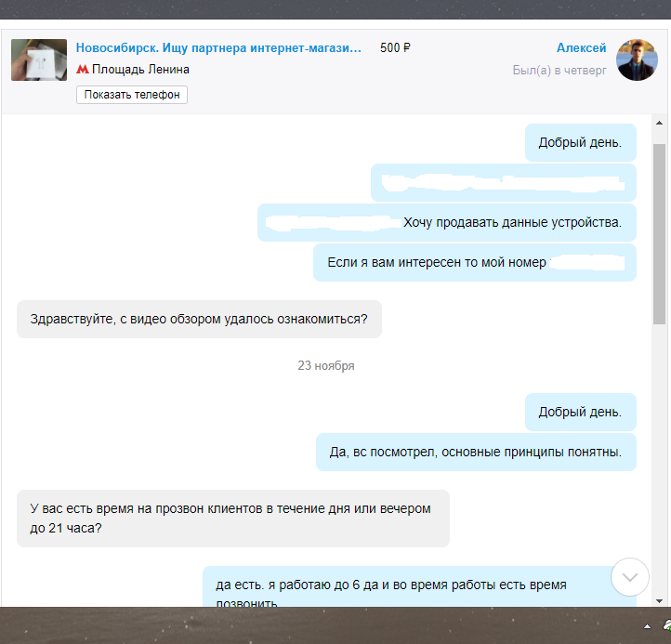The height and width of the screenshot is (644, 671).
Task: Click the 'Если я вам интересен' message bubble
Action: click(474, 263)
